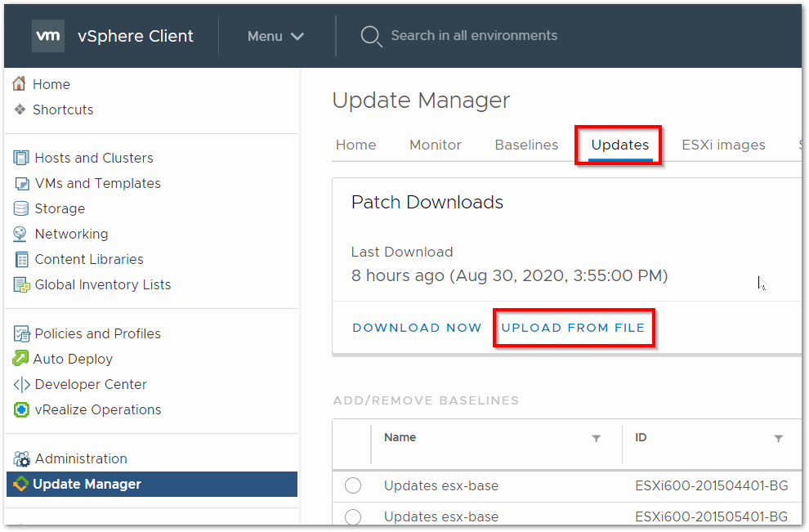Click the search magnifier icon

point(370,36)
